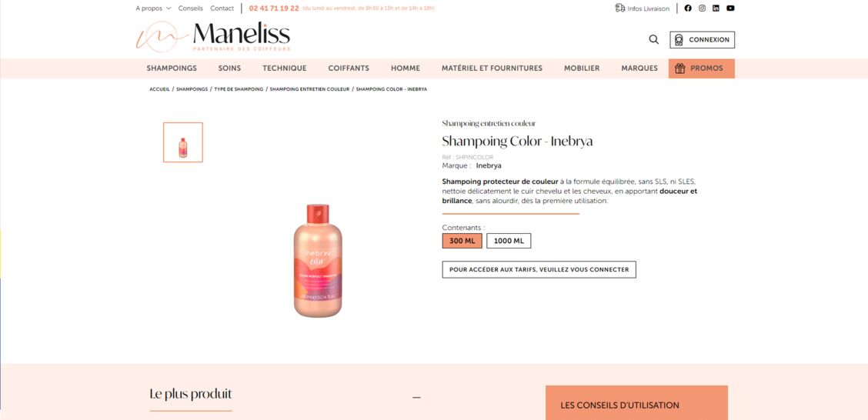Open the Matériel et Fournitures menu
This screenshot has height=420, width=868.
point(492,68)
